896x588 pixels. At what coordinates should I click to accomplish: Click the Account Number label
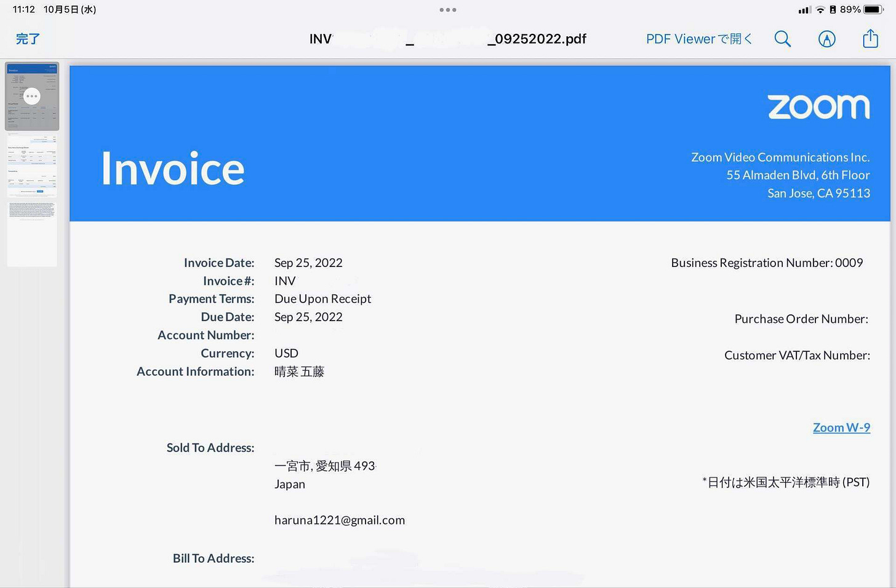206,335
